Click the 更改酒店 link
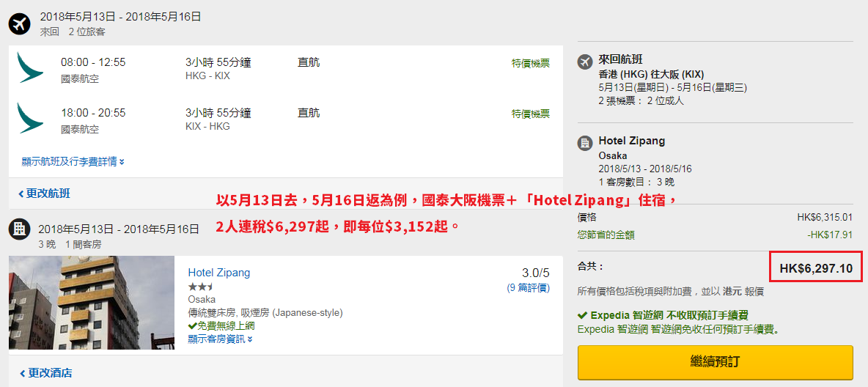 pos(45,372)
